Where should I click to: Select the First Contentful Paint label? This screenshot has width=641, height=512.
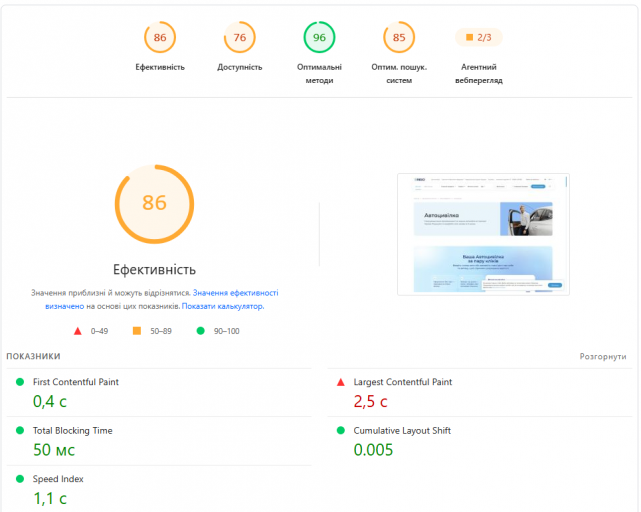[x=76, y=382]
